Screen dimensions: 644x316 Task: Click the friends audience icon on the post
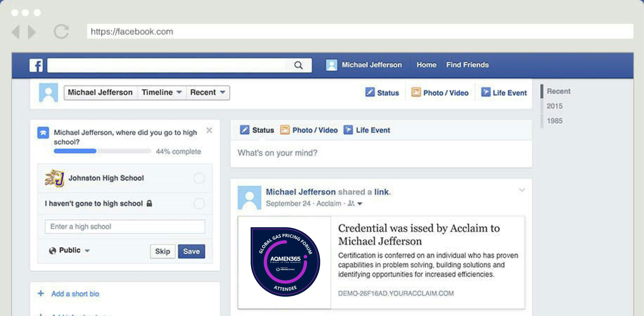click(x=351, y=203)
